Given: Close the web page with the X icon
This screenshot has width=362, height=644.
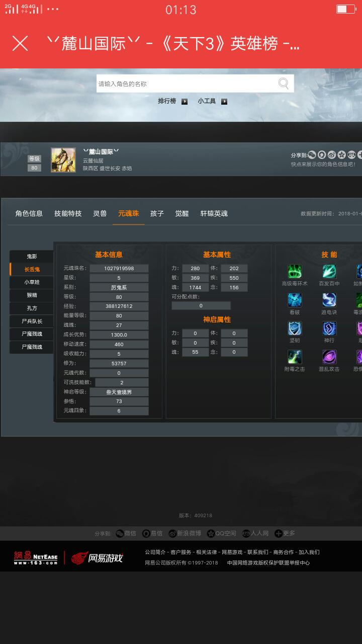Looking at the screenshot, I should 20,44.
